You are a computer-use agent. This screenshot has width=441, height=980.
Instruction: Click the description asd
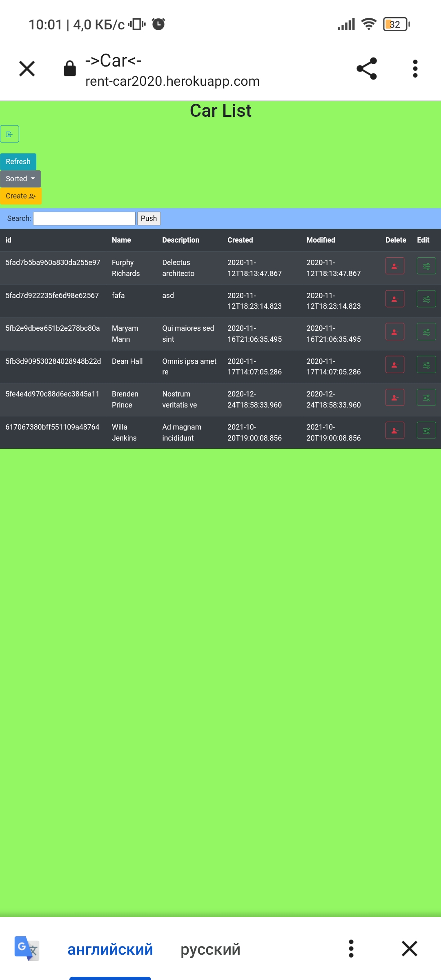(x=168, y=296)
